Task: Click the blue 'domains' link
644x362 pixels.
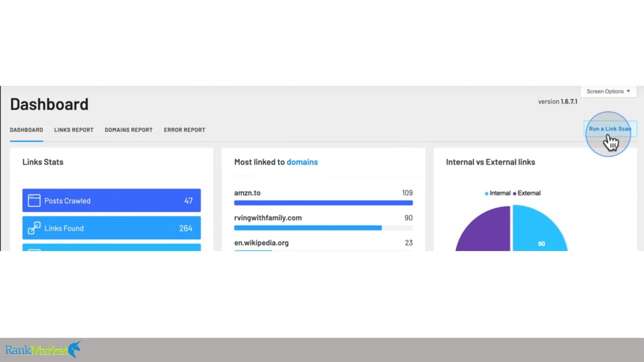Action: (302, 162)
